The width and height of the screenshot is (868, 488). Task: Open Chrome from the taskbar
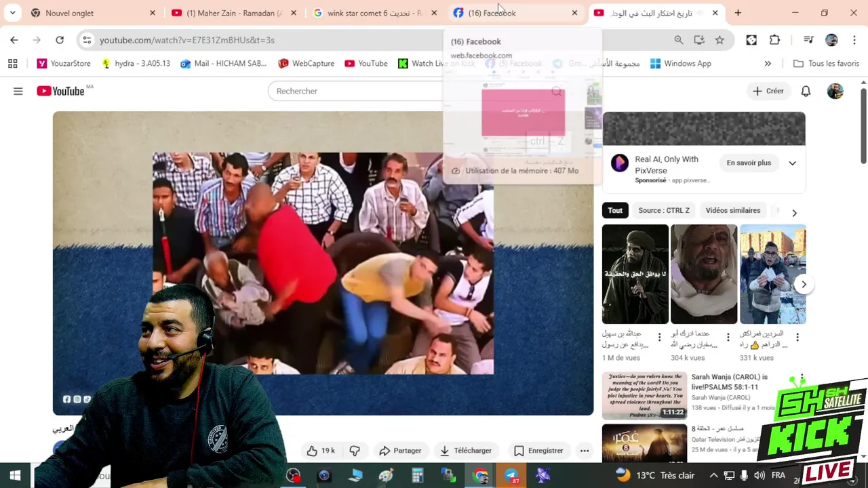480,476
